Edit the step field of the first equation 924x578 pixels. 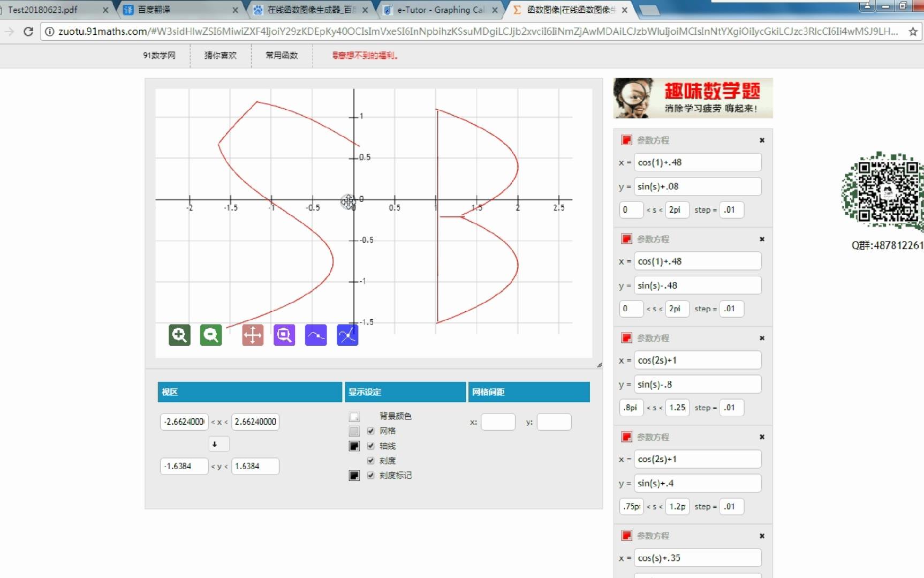732,210
